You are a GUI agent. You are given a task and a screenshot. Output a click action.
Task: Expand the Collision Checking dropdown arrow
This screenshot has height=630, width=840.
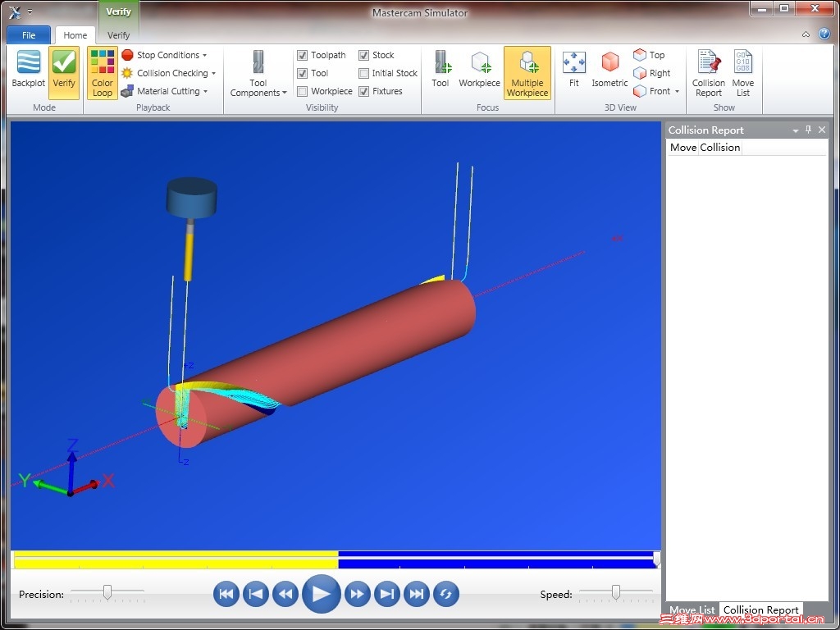tap(213, 73)
